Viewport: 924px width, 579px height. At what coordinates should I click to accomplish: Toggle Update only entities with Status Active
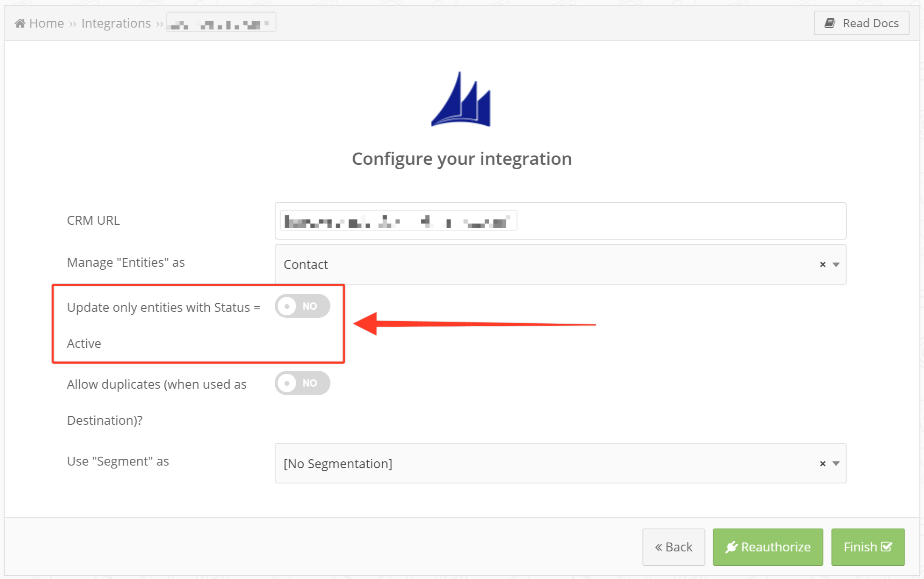point(301,306)
